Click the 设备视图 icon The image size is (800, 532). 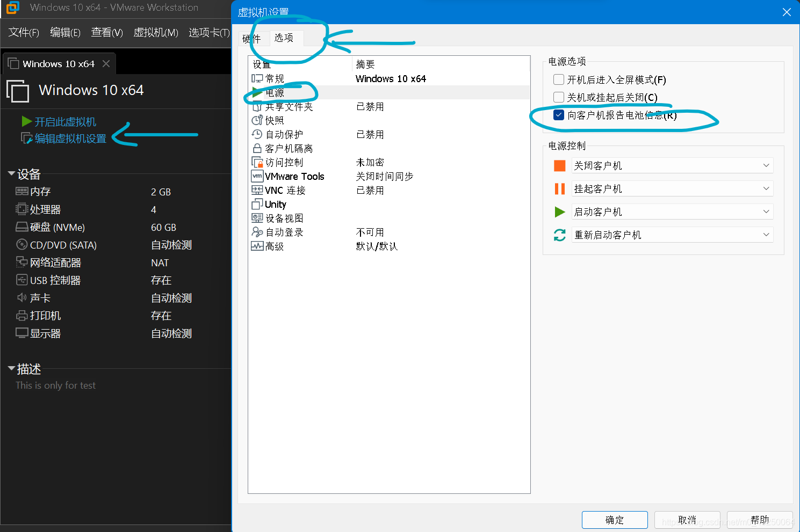click(257, 218)
